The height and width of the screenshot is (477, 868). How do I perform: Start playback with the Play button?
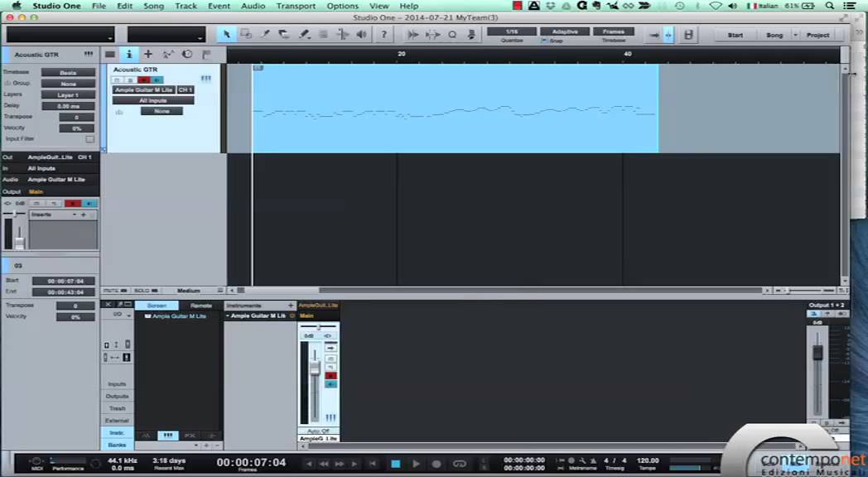(417, 464)
